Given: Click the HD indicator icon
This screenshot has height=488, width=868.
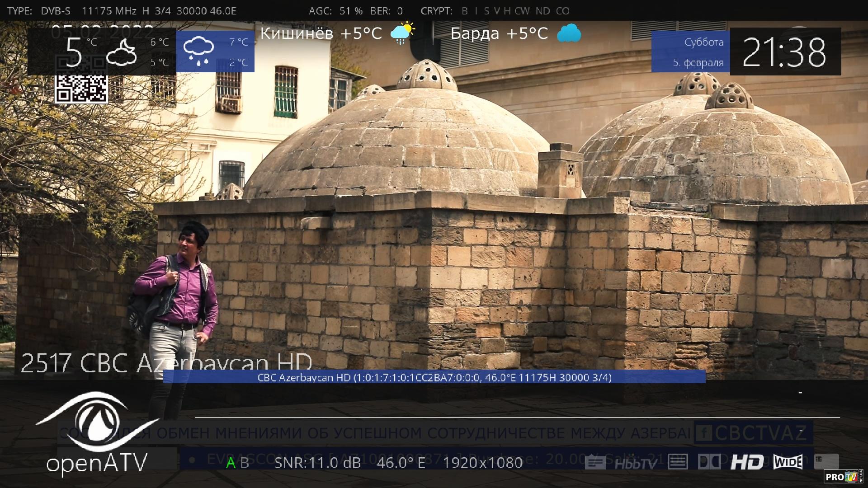Looking at the screenshot, I should click(747, 462).
